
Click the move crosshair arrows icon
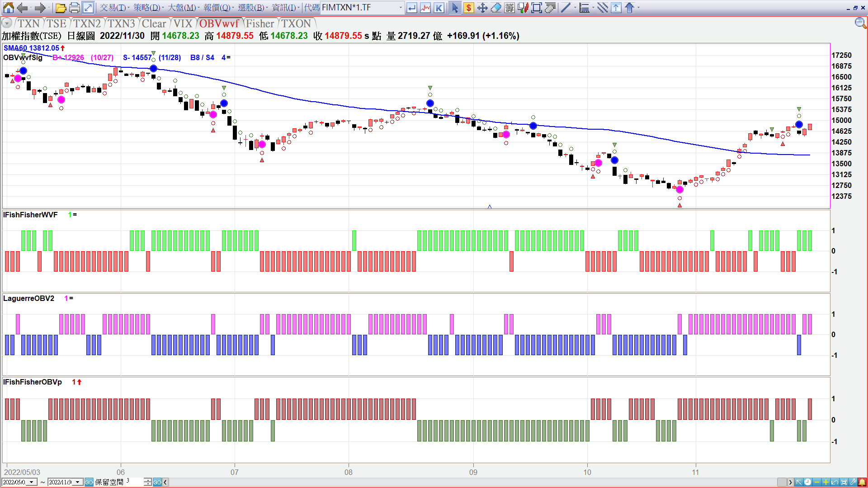click(482, 8)
